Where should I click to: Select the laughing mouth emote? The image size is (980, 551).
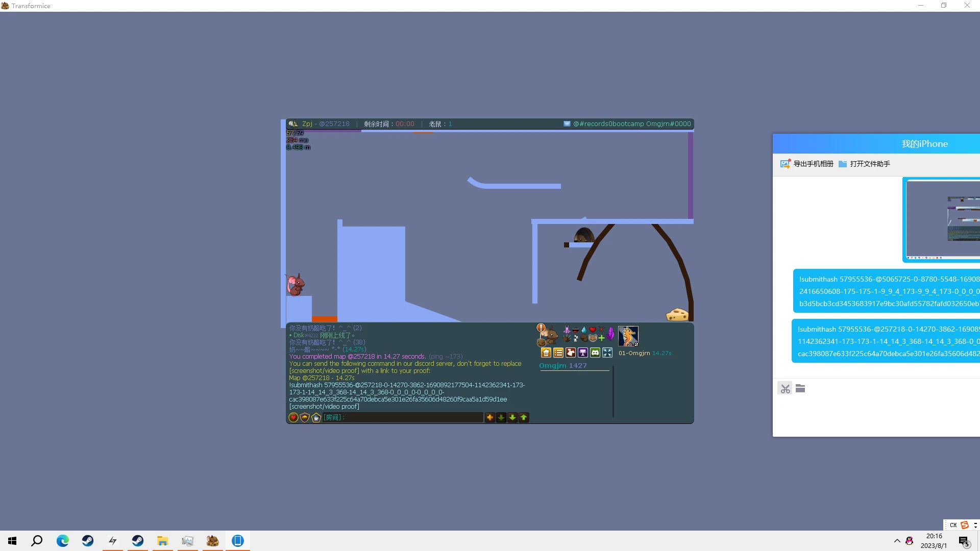pyautogui.click(x=576, y=330)
